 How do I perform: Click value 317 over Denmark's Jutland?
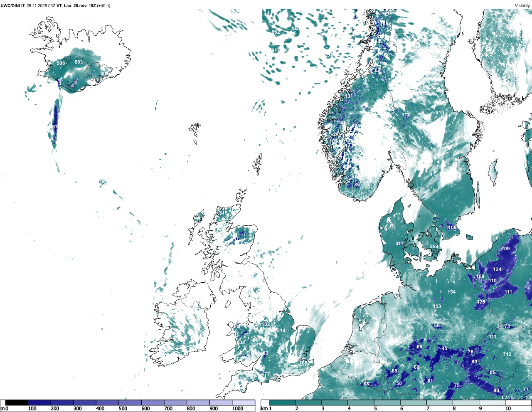399,244
